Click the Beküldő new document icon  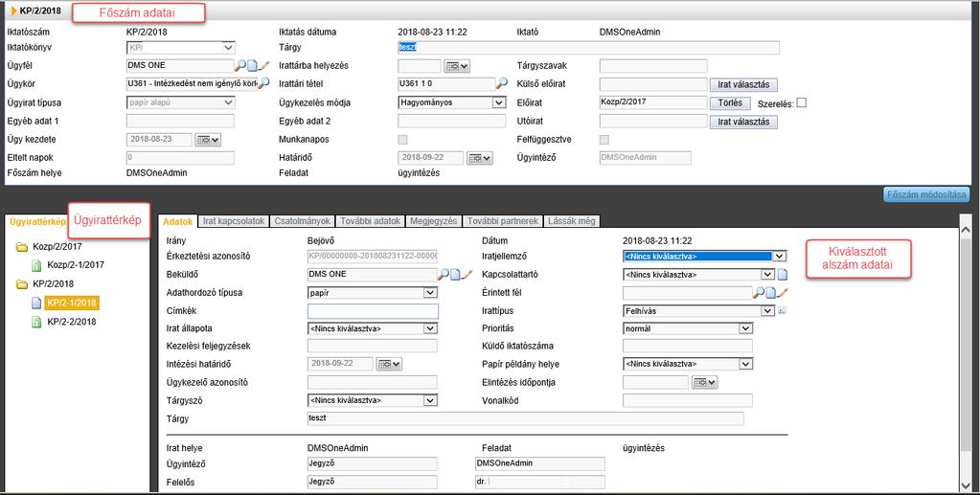(x=454, y=274)
